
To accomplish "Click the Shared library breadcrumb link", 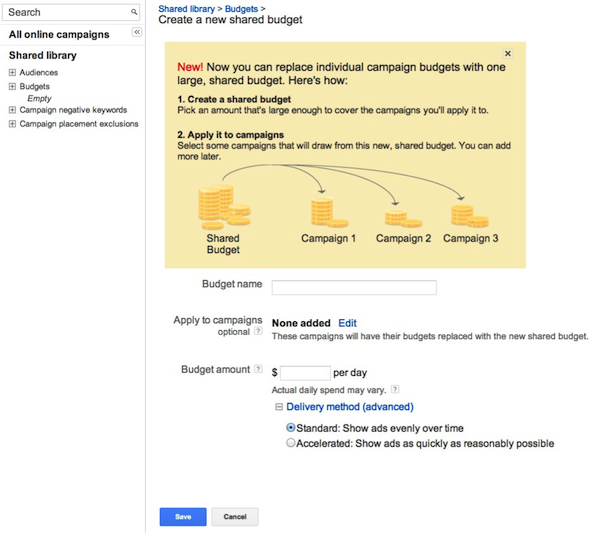I will (x=187, y=9).
